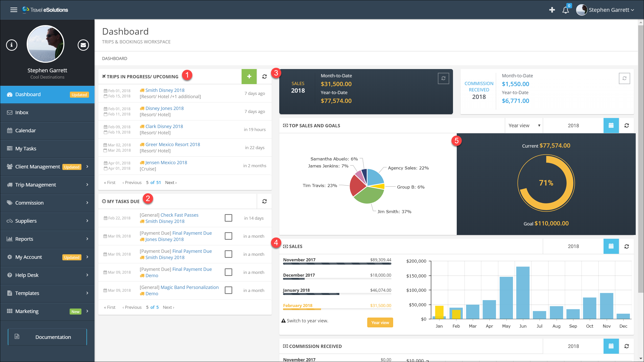Screen dimensions: 644x362
Task: Click the refresh icon in Sales section
Action: click(627, 246)
